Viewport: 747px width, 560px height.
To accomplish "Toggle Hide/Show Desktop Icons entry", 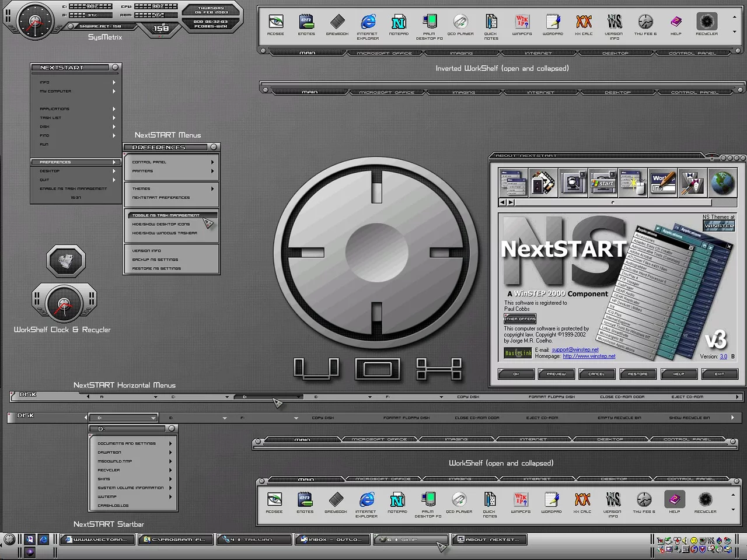I will [161, 224].
